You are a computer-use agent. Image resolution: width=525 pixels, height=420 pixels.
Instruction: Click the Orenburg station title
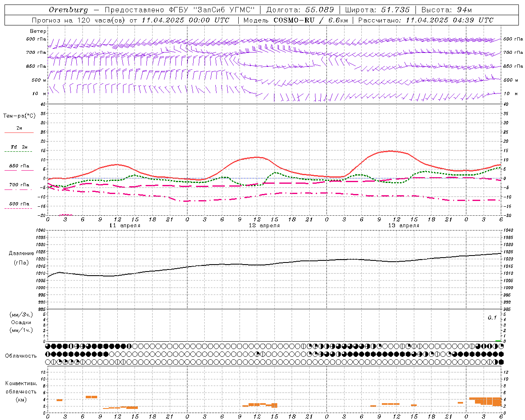[68, 9]
